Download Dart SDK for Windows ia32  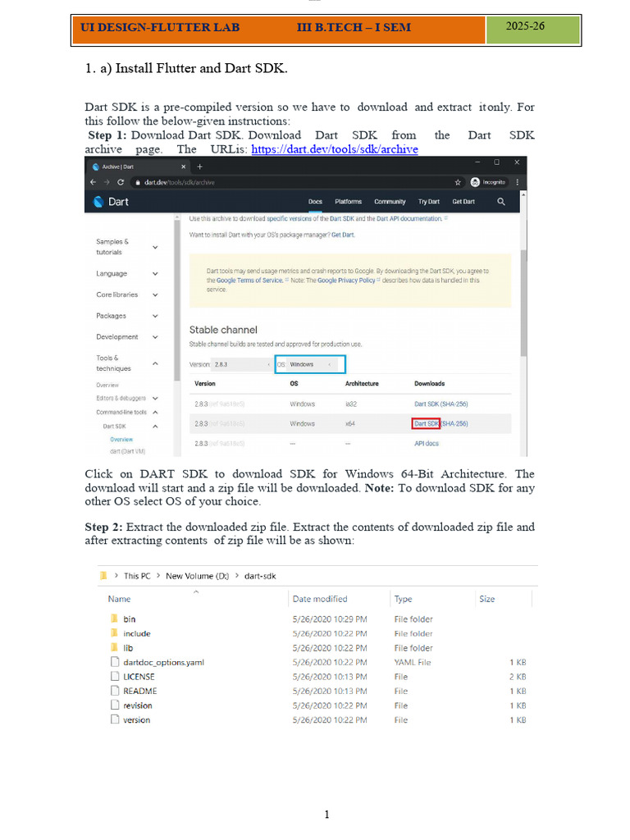[x=427, y=404]
